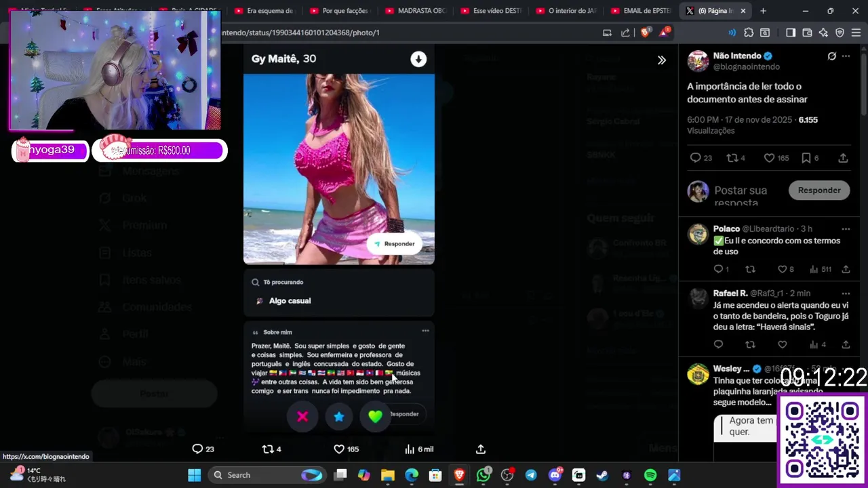This screenshot has height=488, width=868.
Task: Open Windows Start menu
Action: [x=195, y=475]
